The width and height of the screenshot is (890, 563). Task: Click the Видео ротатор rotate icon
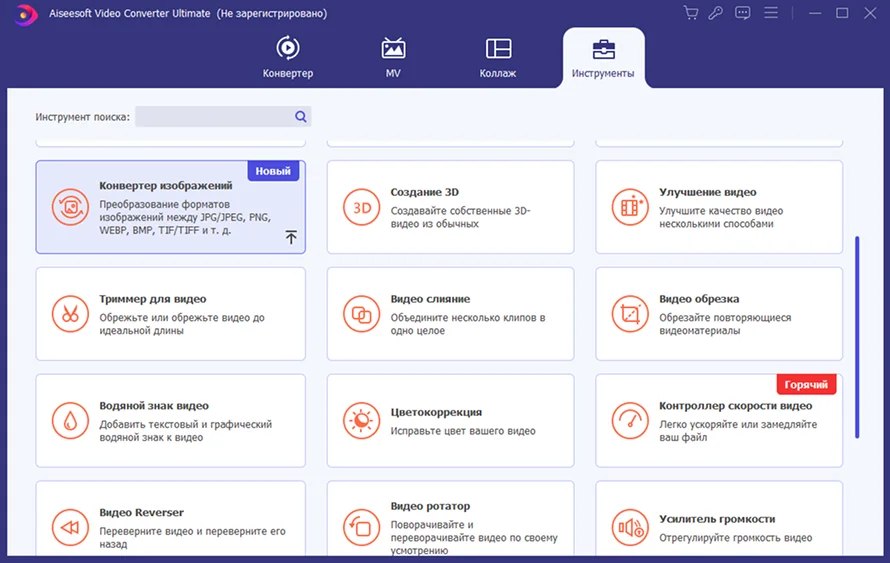pyautogui.click(x=362, y=527)
